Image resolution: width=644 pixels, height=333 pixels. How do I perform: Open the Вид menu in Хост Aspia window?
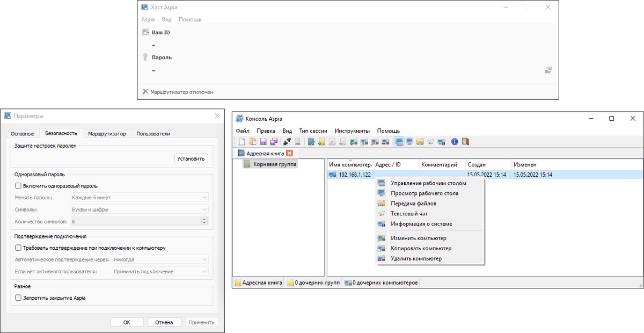click(x=167, y=19)
